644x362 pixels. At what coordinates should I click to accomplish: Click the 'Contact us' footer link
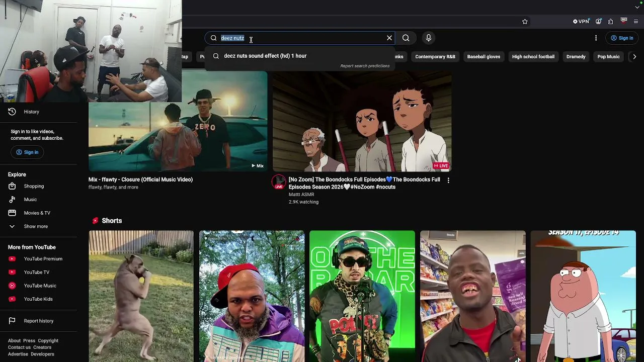pos(19,347)
